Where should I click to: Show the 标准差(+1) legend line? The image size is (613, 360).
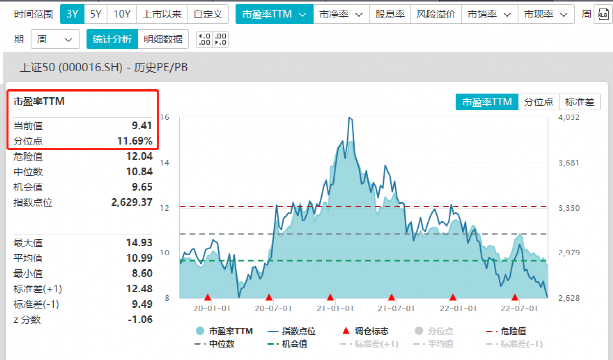(369, 344)
